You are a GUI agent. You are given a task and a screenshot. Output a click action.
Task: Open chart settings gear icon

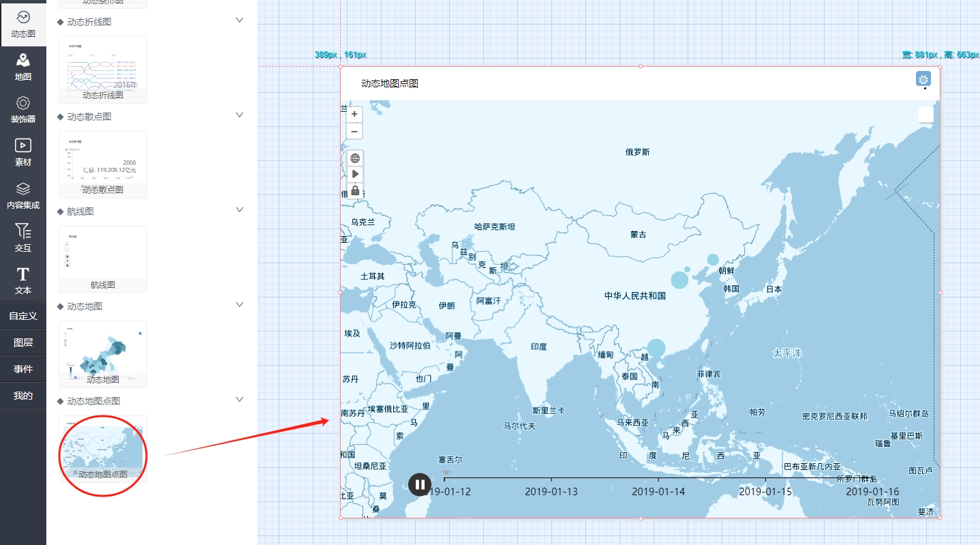pyautogui.click(x=923, y=79)
